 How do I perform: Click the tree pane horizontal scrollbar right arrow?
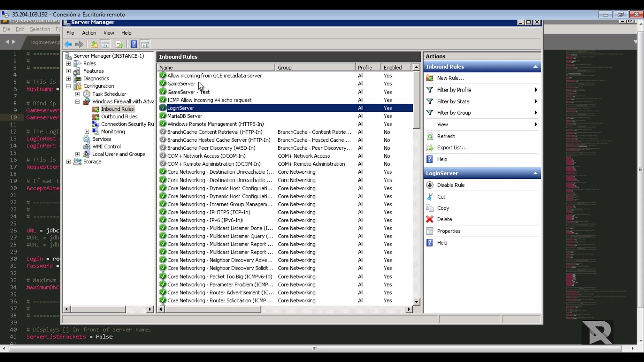150,309
